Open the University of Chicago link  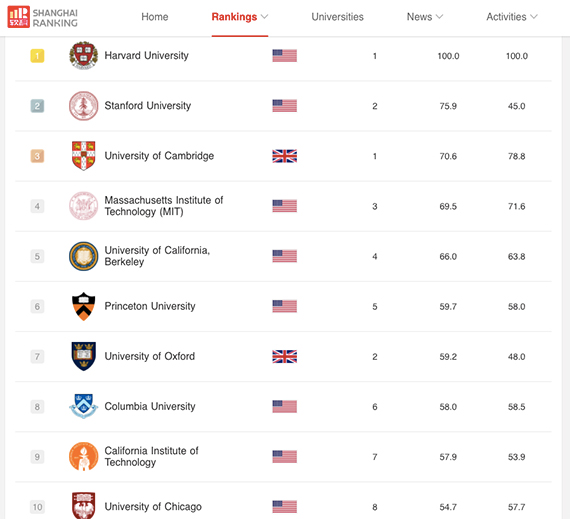(153, 506)
